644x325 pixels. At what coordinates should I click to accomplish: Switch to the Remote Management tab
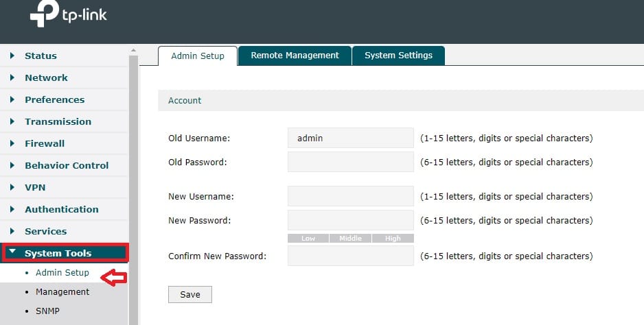295,56
